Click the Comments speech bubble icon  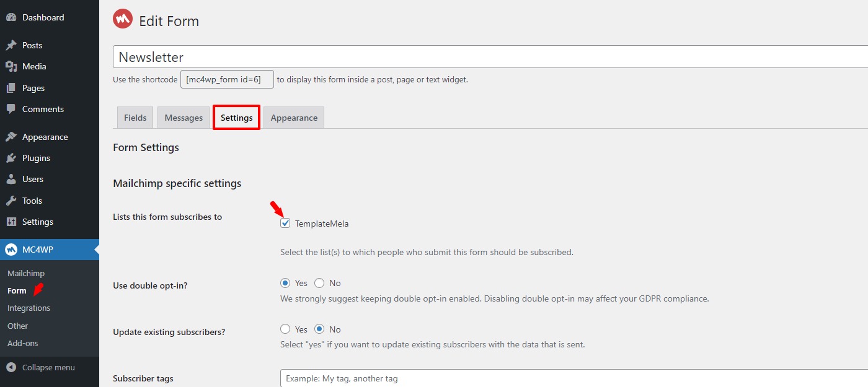click(x=11, y=109)
